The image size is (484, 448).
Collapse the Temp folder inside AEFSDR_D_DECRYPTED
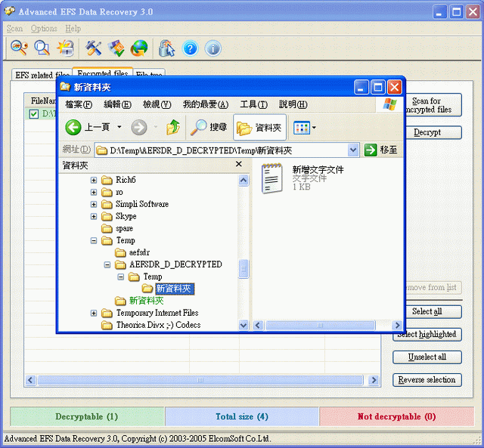click(x=121, y=277)
